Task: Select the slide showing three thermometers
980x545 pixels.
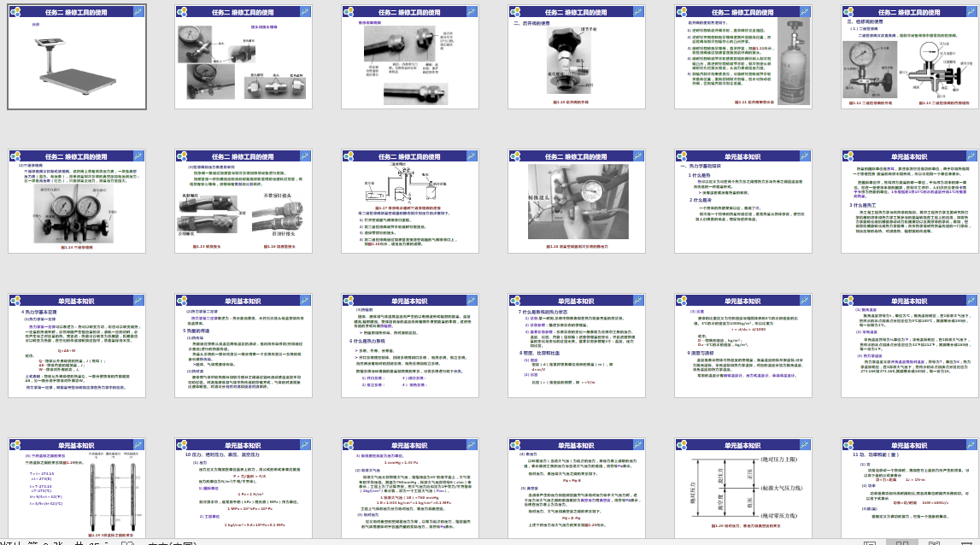Action: click(x=77, y=488)
